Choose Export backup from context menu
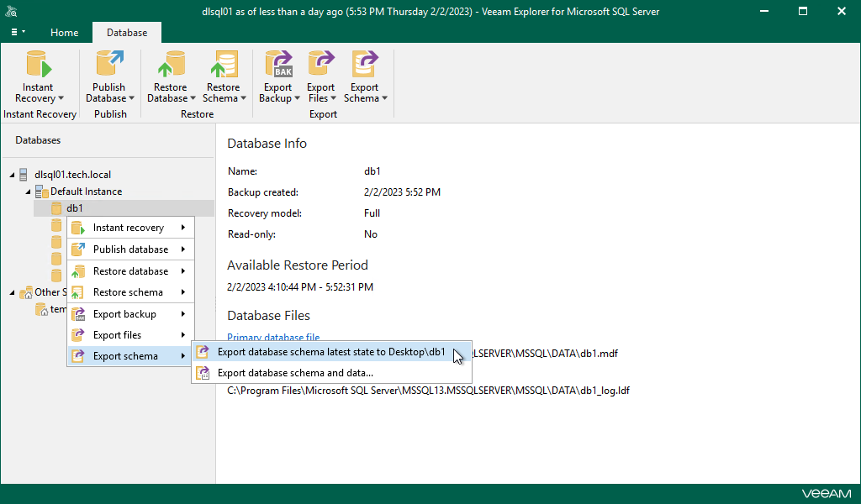 click(x=130, y=314)
